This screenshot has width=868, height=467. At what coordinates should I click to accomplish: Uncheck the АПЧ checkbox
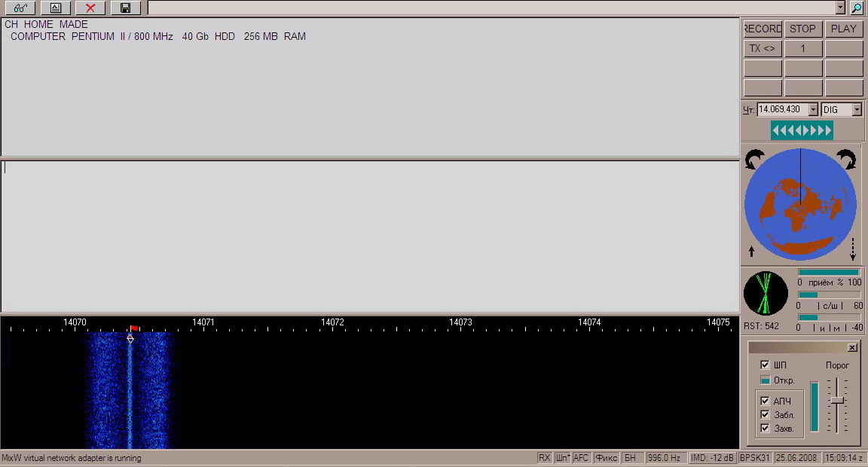pos(765,401)
